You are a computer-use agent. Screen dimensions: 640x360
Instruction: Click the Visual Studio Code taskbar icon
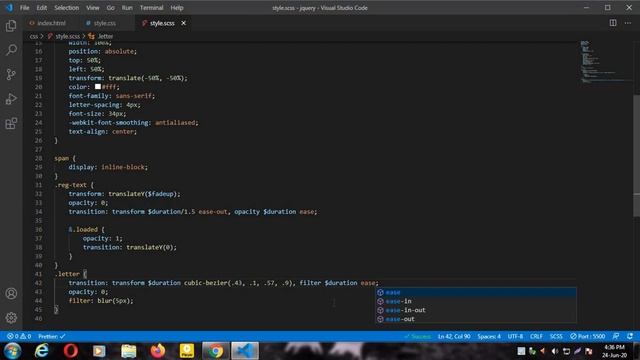245,351
